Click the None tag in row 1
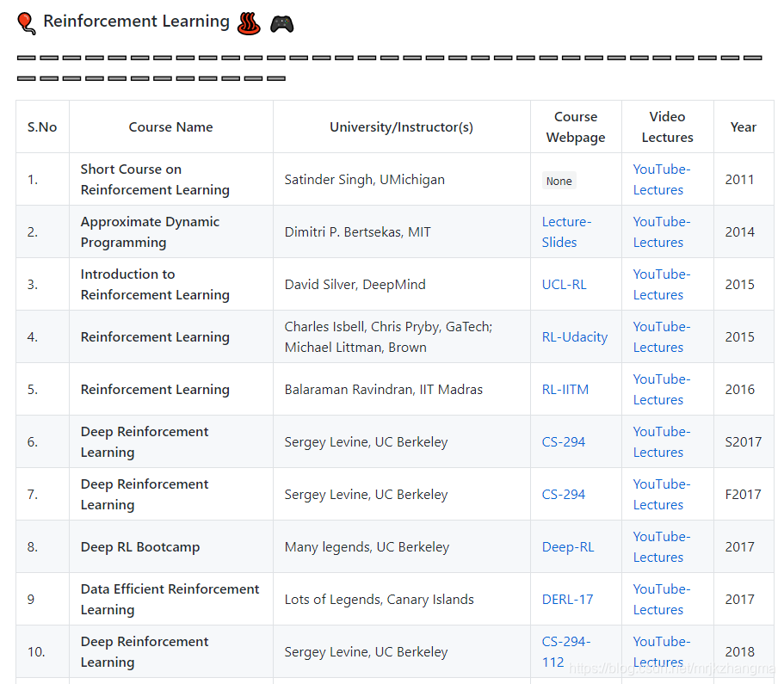784x684 pixels. (559, 181)
